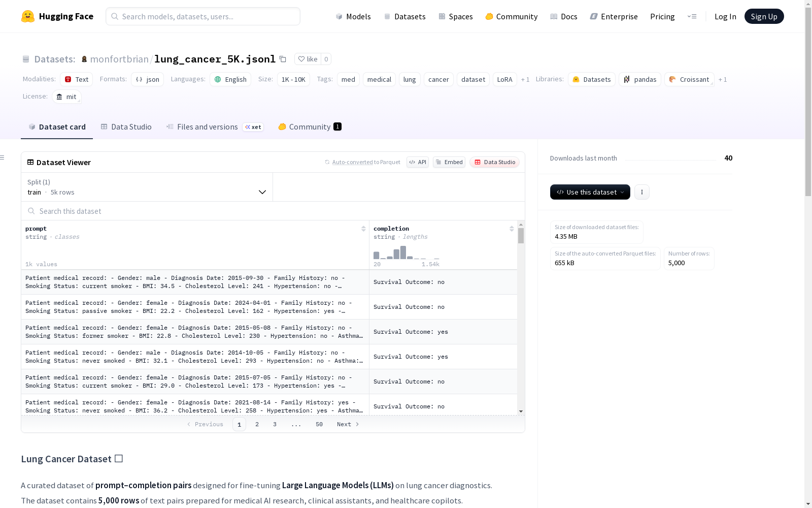
Task: Select the medical tag
Action: point(379,79)
